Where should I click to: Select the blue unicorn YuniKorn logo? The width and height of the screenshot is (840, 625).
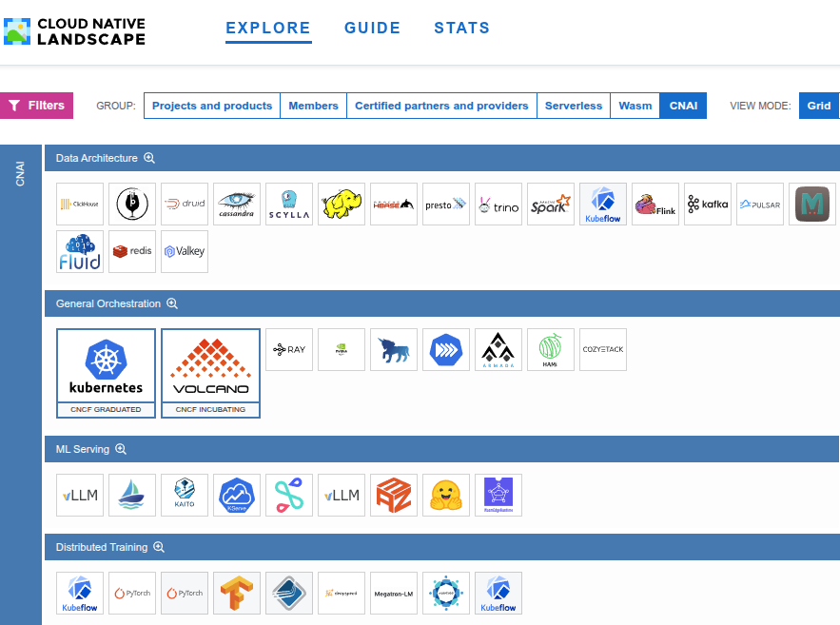pyautogui.click(x=394, y=350)
